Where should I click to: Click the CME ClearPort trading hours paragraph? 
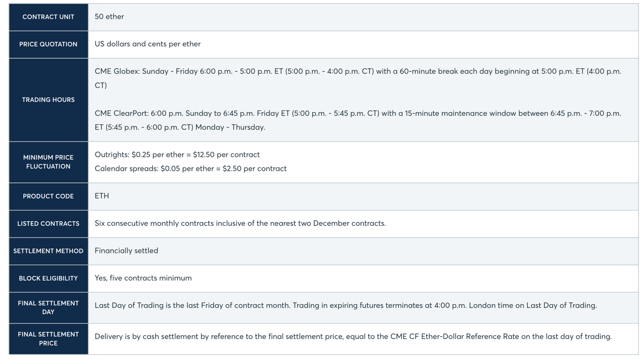click(358, 120)
